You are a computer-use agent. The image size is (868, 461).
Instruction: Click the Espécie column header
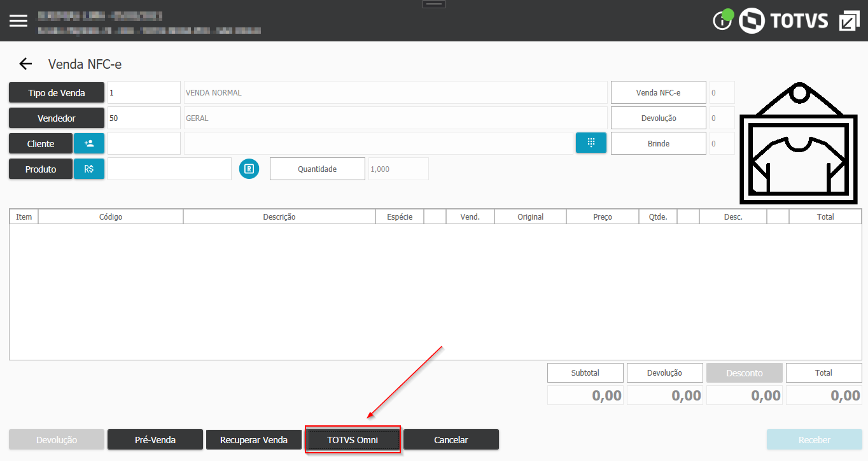400,216
